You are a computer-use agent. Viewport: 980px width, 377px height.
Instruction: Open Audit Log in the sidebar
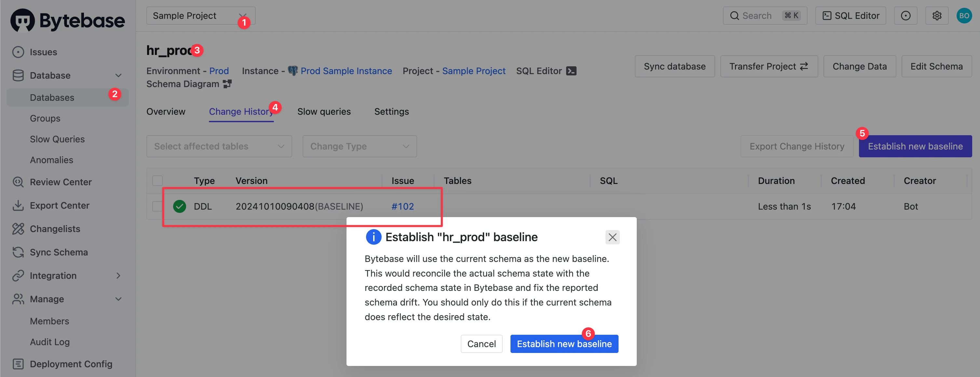[x=49, y=342]
